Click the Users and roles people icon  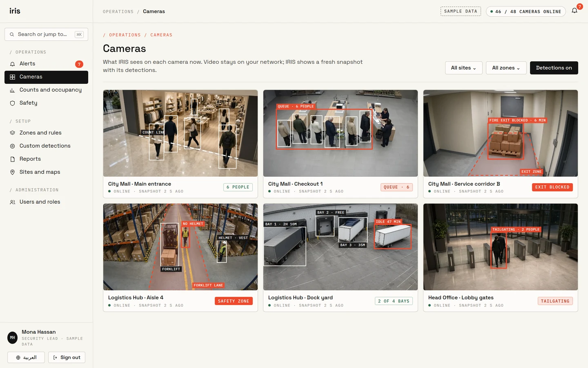click(12, 202)
